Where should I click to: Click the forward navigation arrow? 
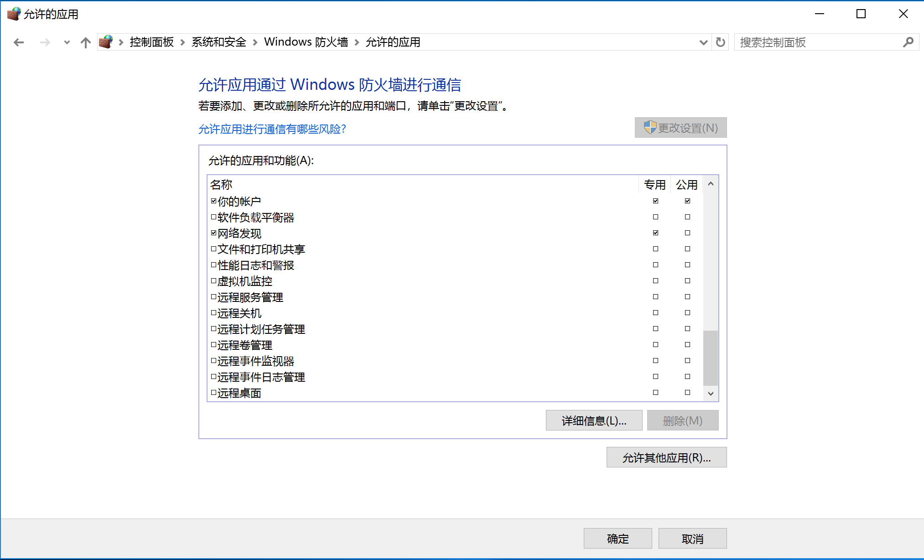point(45,42)
